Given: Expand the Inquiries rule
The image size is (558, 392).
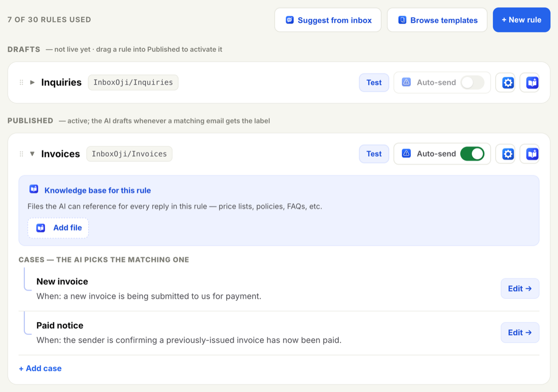Looking at the screenshot, I should (32, 83).
